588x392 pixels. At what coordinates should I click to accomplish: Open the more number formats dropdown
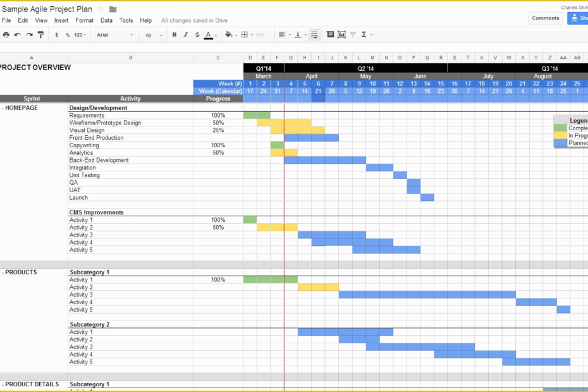pos(80,35)
